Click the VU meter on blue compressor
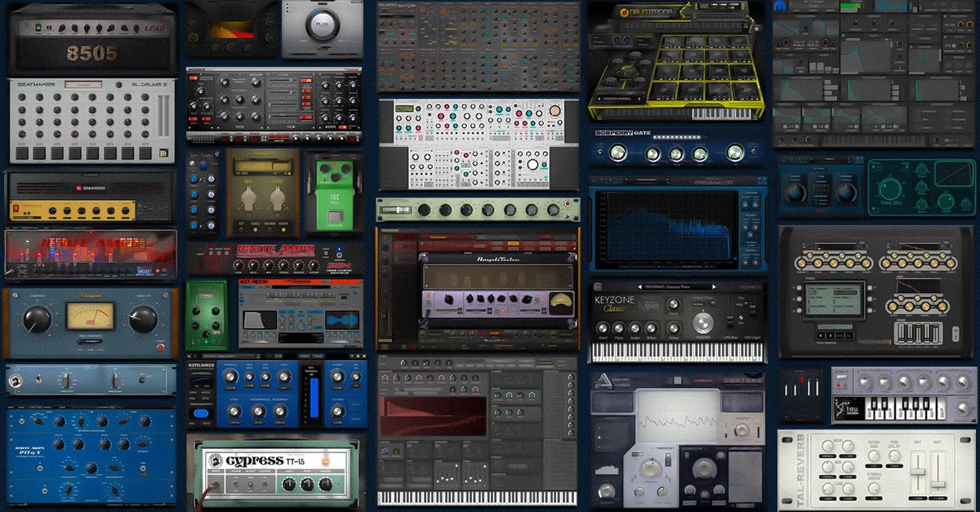 [90, 314]
